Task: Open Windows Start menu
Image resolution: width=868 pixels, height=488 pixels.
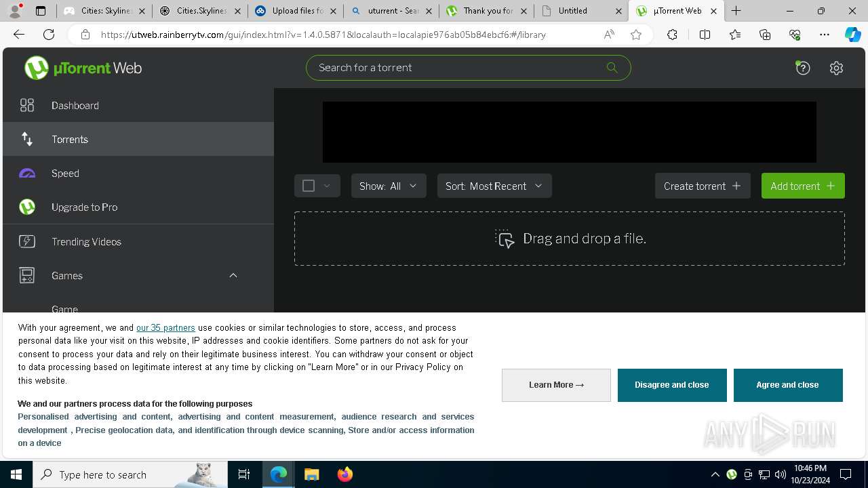Action: point(16,474)
